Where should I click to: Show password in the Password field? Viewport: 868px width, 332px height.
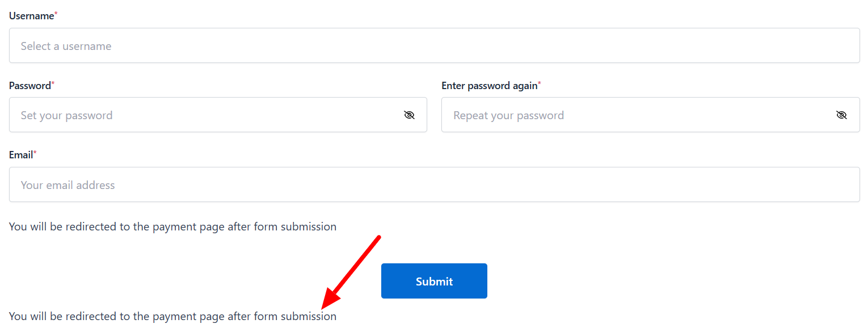(x=409, y=115)
